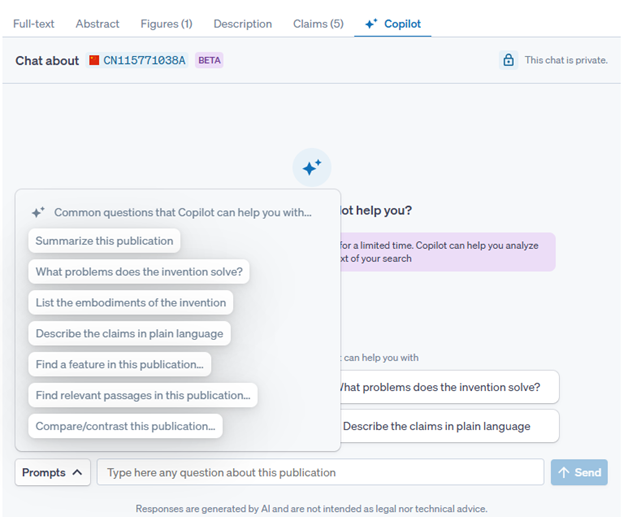624x517 pixels.
Task: Pick 'Compare/contrast this publication...' prompt
Action: [x=125, y=426]
